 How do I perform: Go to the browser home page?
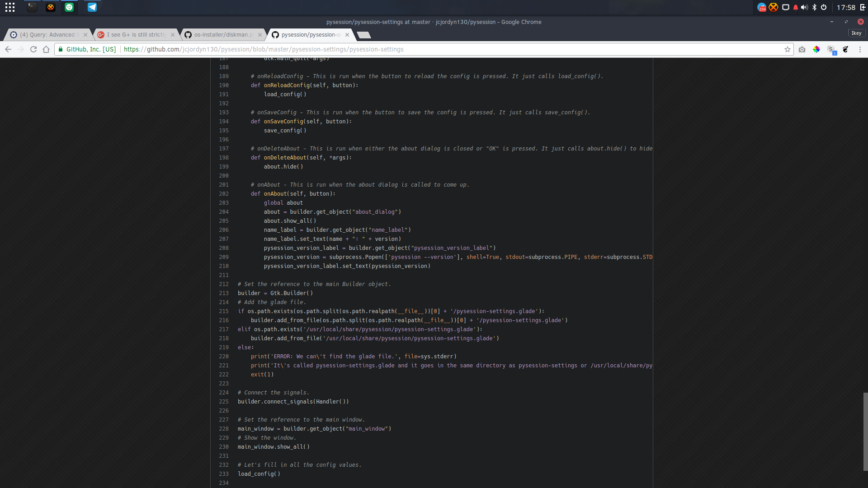46,49
